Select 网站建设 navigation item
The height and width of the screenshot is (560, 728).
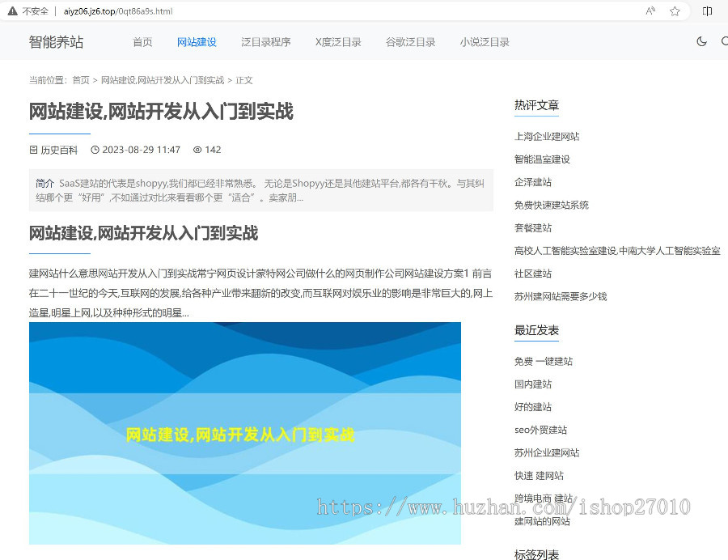[197, 42]
